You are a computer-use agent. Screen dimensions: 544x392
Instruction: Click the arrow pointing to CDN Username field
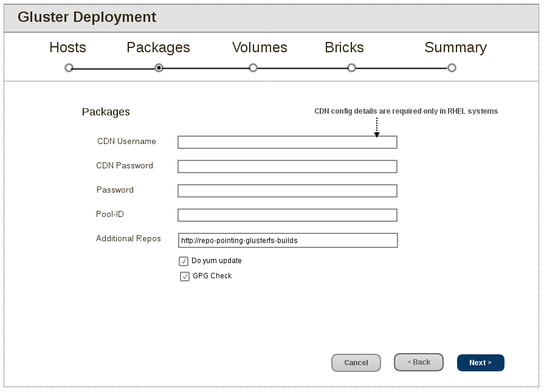(377, 126)
